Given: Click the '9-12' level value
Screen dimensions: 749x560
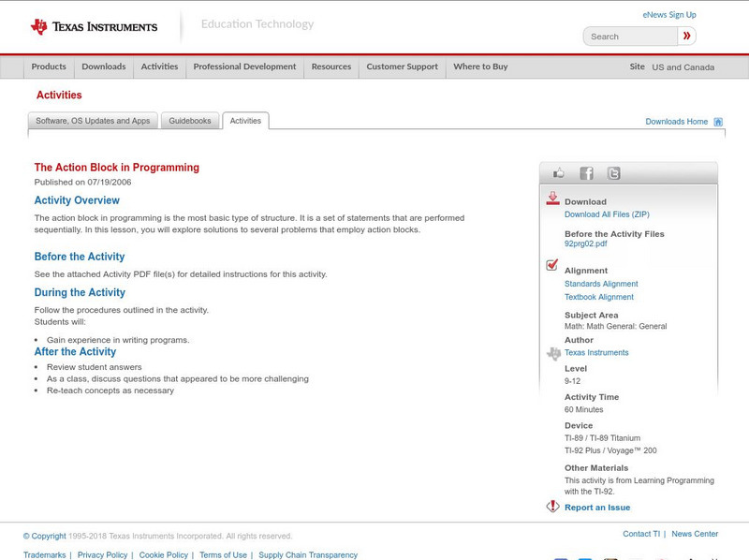Looking at the screenshot, I should [x=572, y=381].
